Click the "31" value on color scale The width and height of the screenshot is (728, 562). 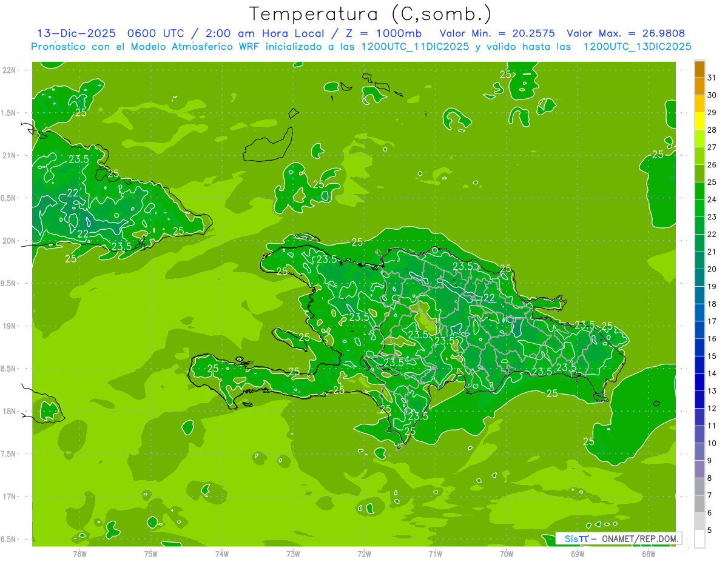tap(712, 78)
